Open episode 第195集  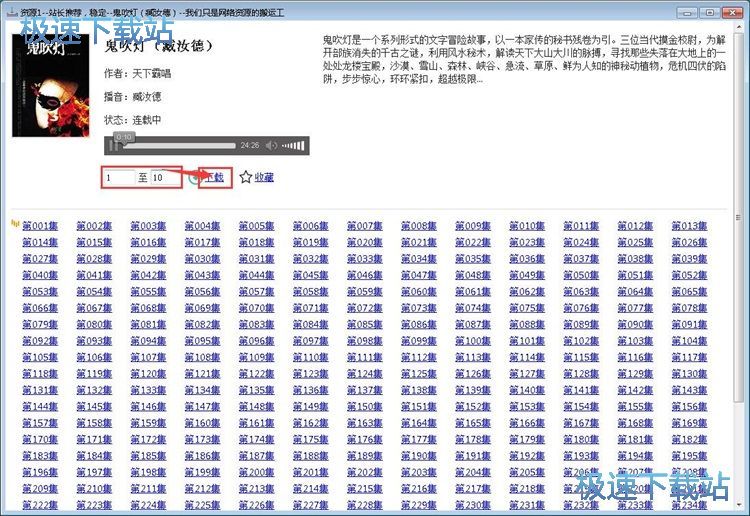(x=689, y=456)
